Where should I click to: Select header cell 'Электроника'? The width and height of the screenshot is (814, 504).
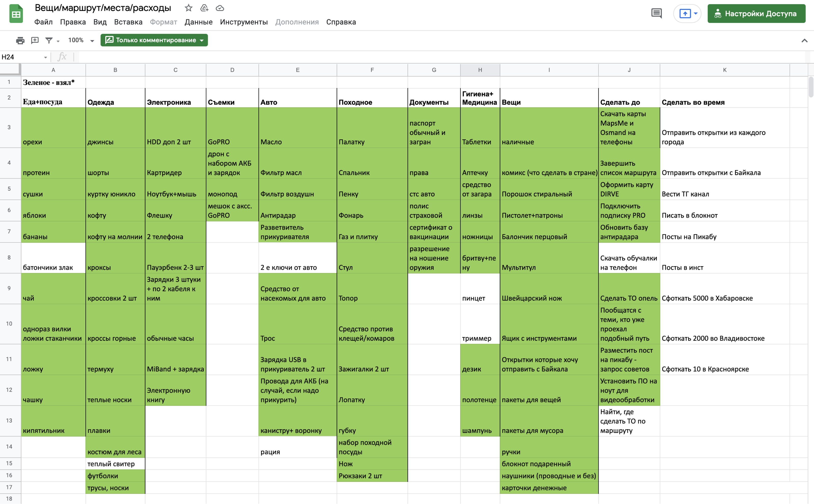(x=176, y=98)
